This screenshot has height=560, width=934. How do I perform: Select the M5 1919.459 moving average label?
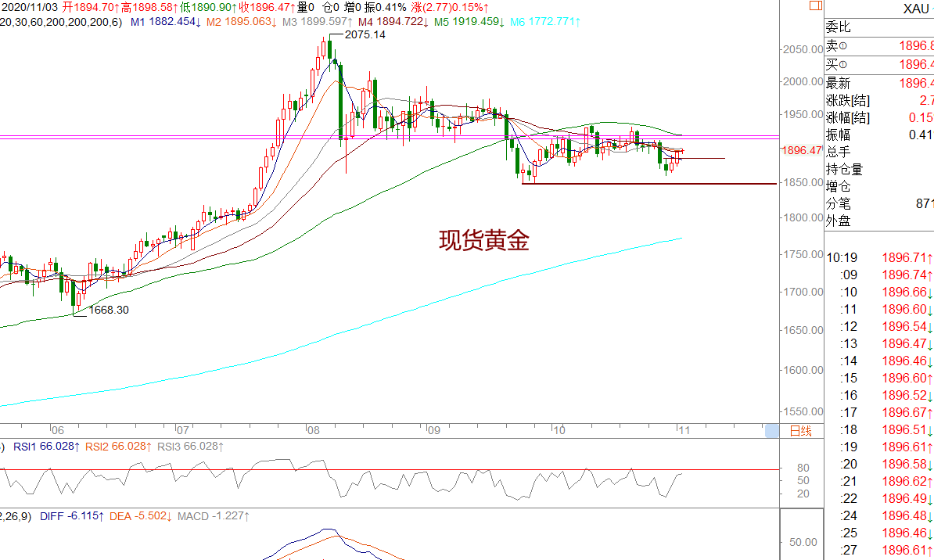(x=469, y=22)
